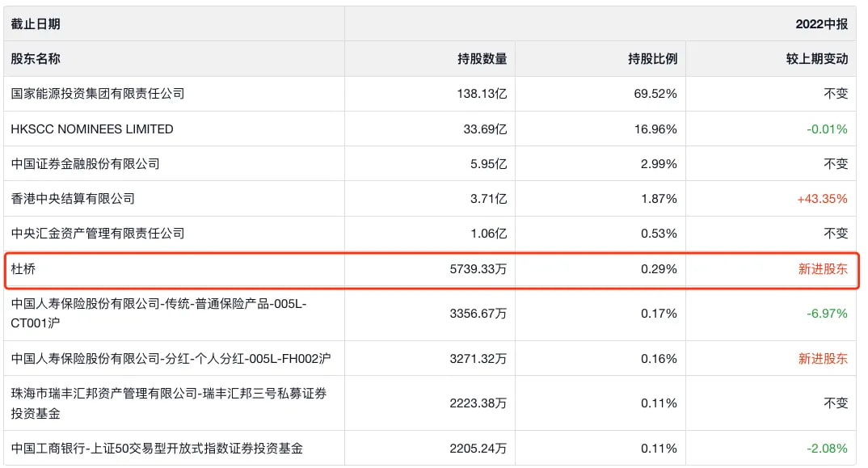The width and height of the screenshot is (868, 468).
Task: Click the 3356.67万 holding amount
Action: (x=478, y=314)
